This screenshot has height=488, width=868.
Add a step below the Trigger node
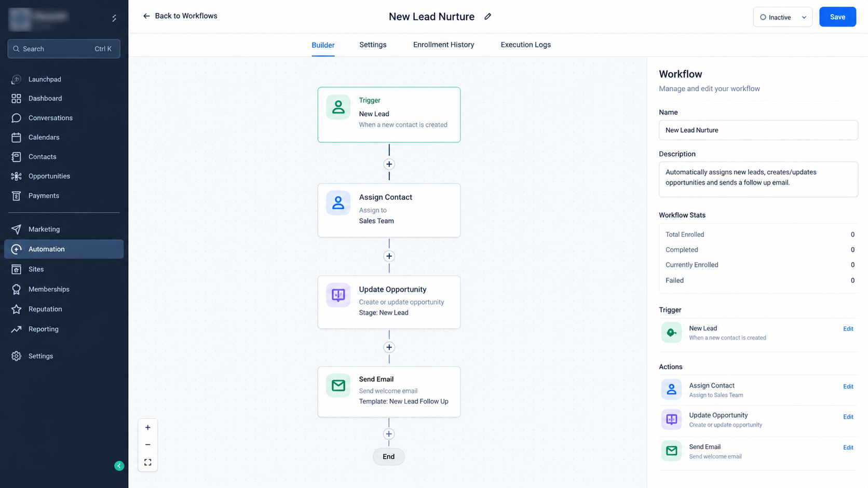389,164
